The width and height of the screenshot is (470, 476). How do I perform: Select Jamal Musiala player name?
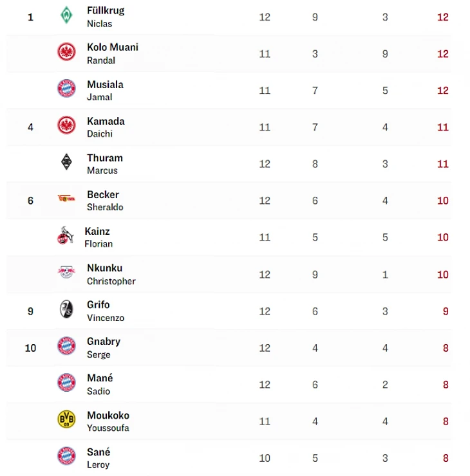(105, 84)
